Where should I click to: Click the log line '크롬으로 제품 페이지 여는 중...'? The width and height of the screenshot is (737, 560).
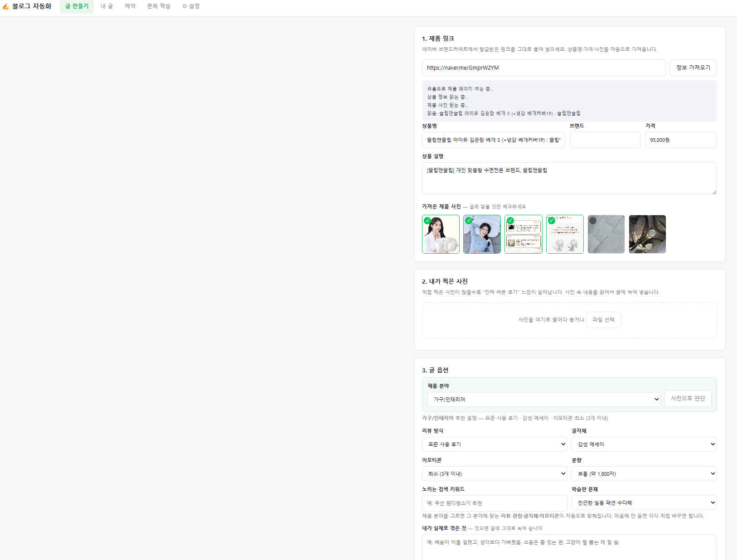click(460, 89)
